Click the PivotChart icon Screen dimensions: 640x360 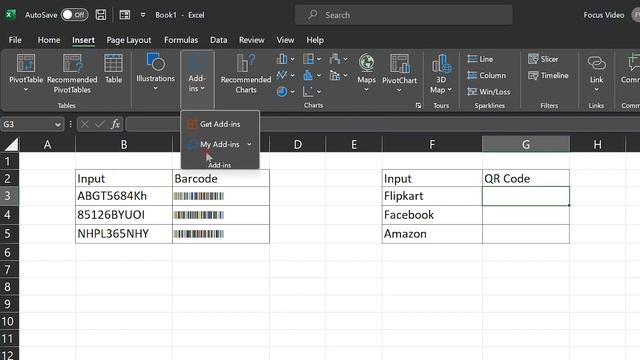pos(399,64)
